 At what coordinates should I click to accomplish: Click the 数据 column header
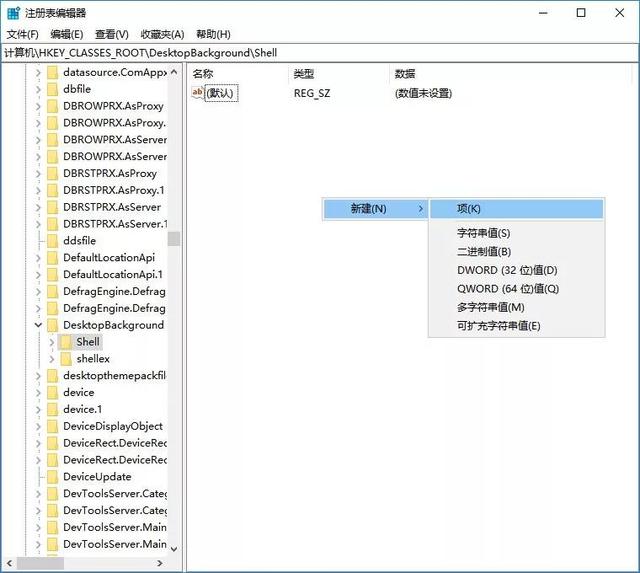click(x=405, y=74)
